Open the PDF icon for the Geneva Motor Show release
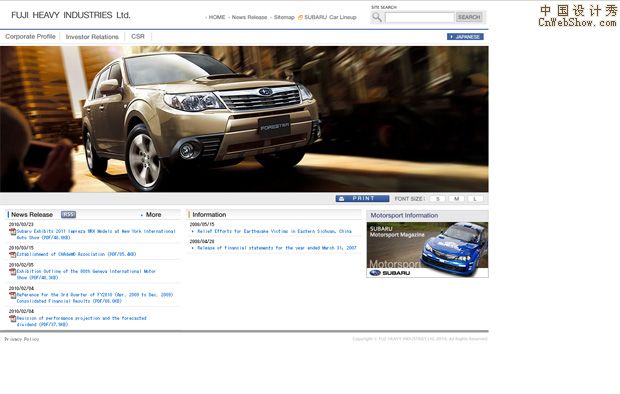The image size is (620, 394). [x=13, y=272]
